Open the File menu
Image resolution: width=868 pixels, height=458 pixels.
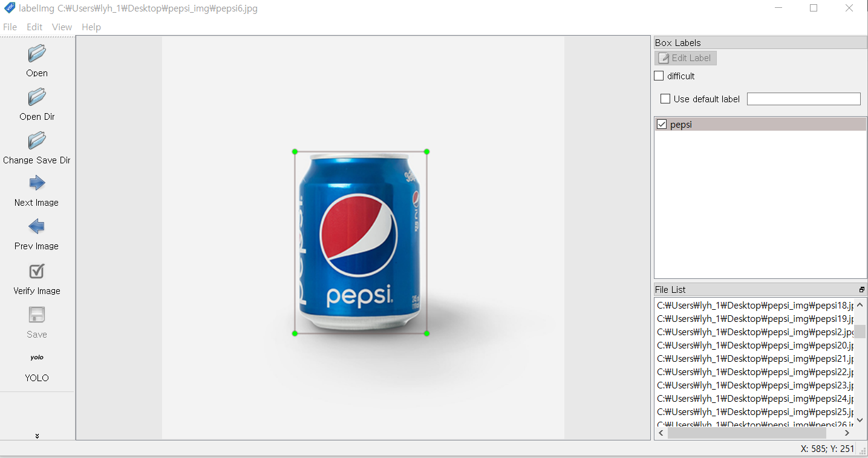click(10, 27)
